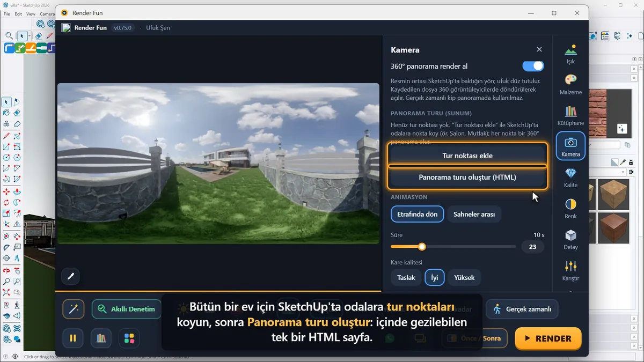Open the Işık lighting panel

[x=570, y=54]
